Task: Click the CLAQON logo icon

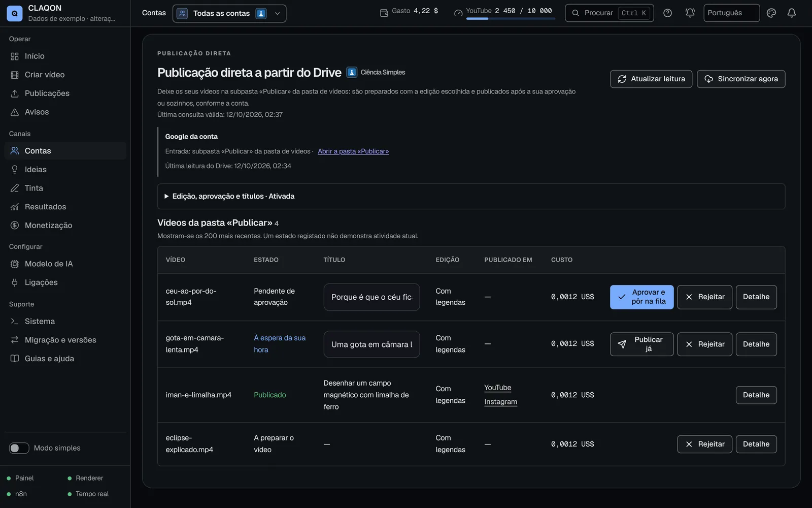Action: pyautogui.click(x=14, y=13)
